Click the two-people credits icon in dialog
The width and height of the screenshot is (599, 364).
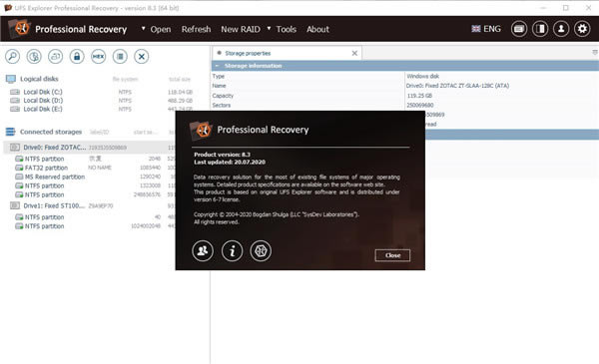click(x=203, y=250)
